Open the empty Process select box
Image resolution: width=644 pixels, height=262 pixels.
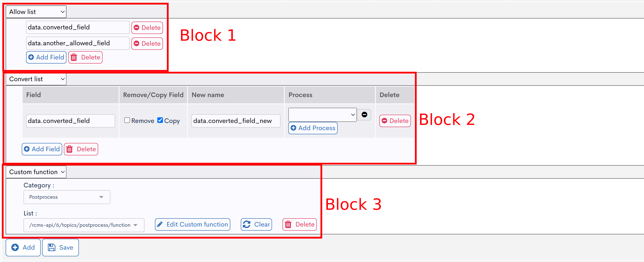click(322, 115)
